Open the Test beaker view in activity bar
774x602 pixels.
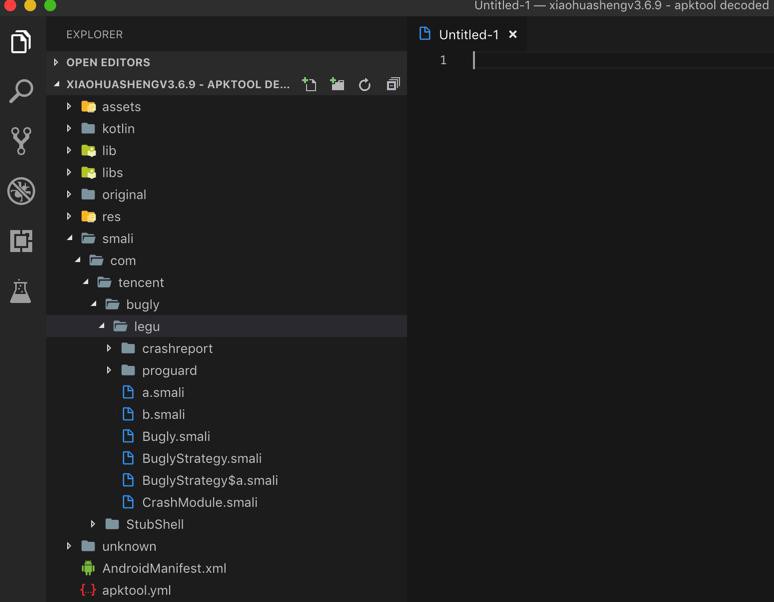21,291
